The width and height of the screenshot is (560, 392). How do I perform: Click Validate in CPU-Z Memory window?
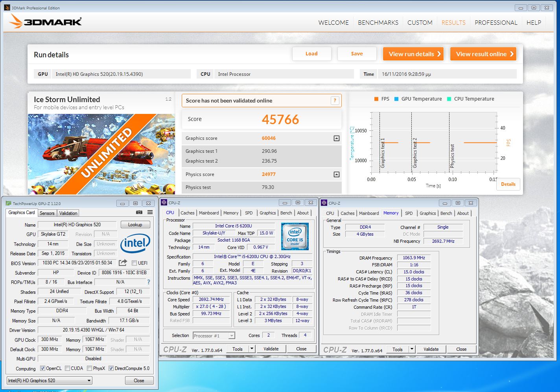pyautogui.click(x=431, y=349)
